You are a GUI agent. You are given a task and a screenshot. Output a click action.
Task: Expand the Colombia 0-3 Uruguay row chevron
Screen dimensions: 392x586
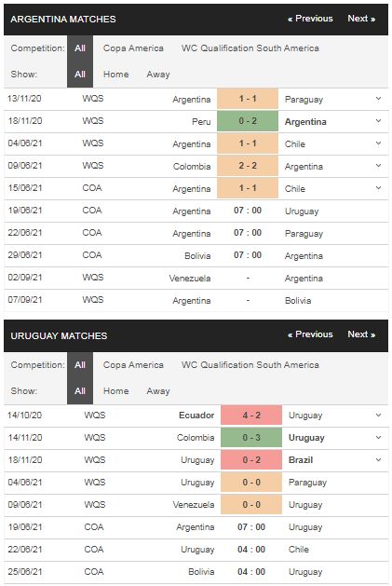tap(378, 437)
